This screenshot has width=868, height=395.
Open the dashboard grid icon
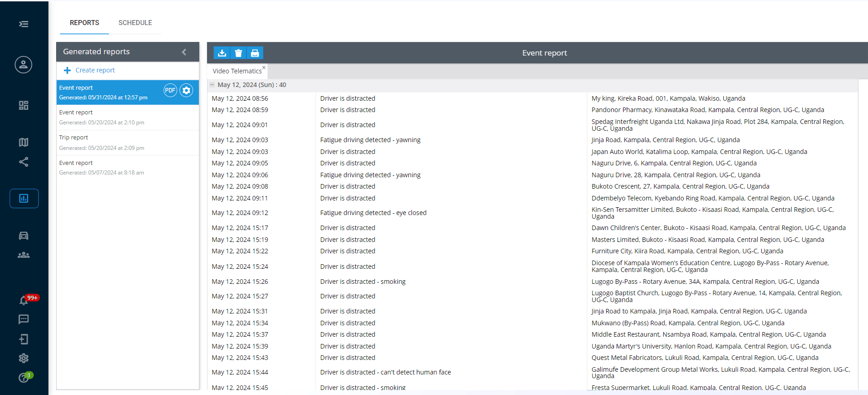pos(24,105)
